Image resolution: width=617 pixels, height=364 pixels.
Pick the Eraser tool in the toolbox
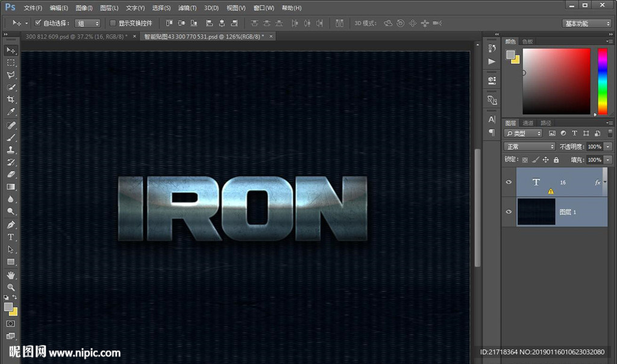[x=11, y=175]
